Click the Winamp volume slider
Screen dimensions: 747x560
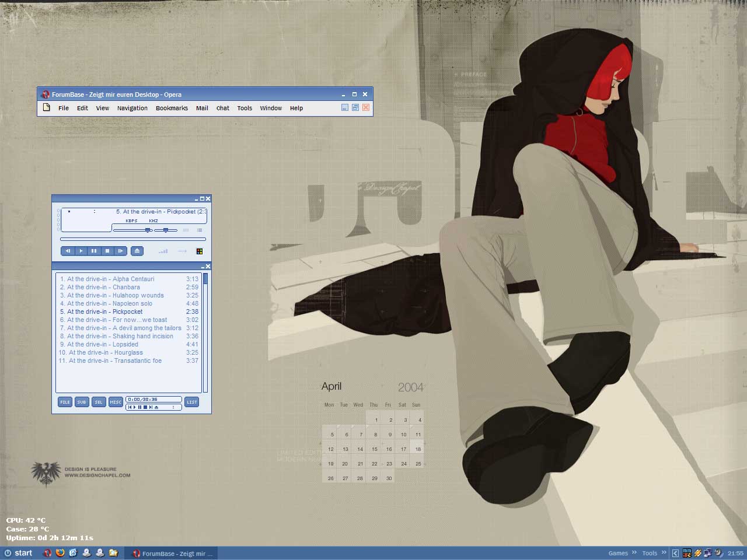132,230
